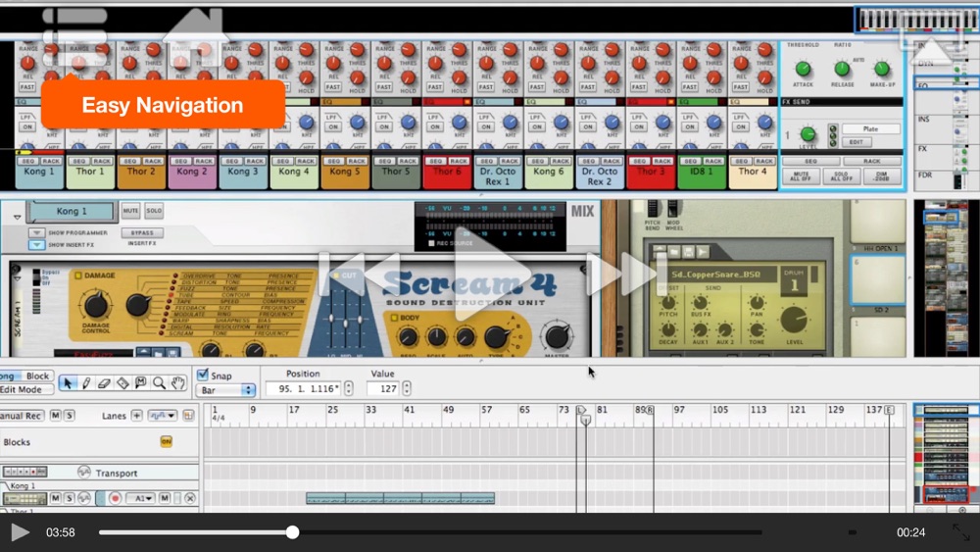The width and height of the screenshot is (980, 552).
Task: Toggle the Scream 4 DAMAGE section
Action: point(78,276)
